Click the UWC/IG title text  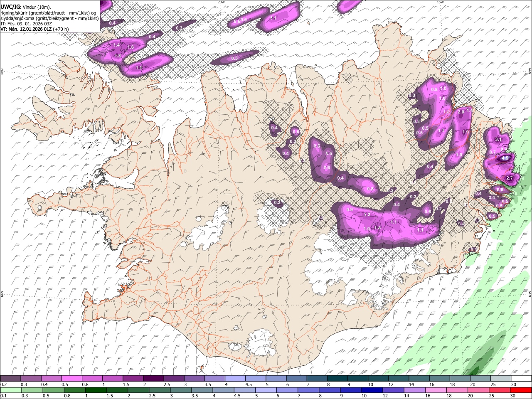tap(10, 7)
